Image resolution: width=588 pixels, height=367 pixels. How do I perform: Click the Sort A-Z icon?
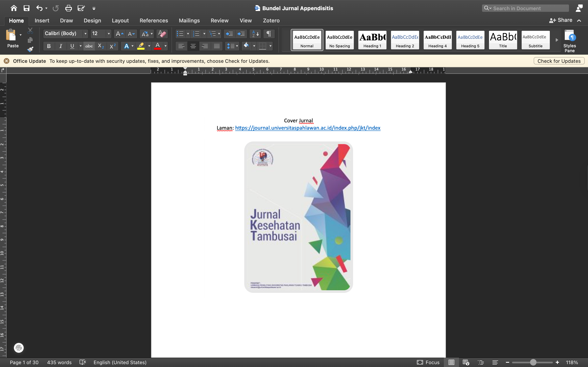[255, 34]
